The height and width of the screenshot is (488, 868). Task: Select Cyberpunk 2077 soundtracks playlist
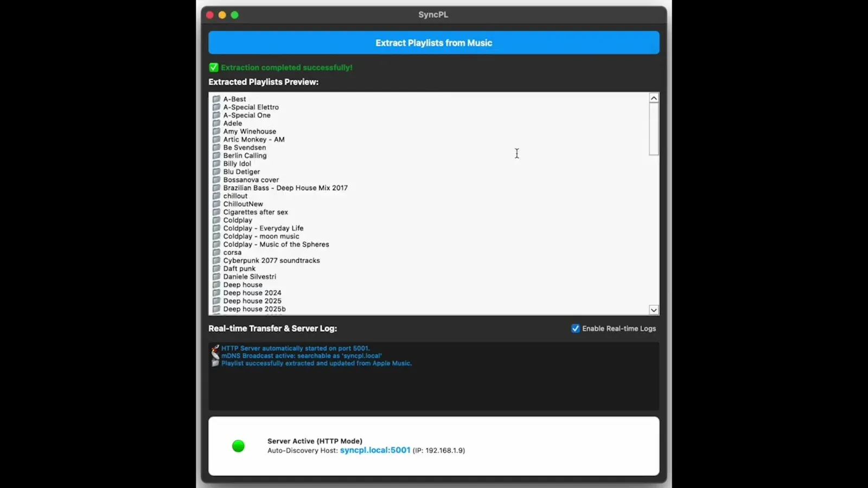pyautogui.click(x=271, y=261)
